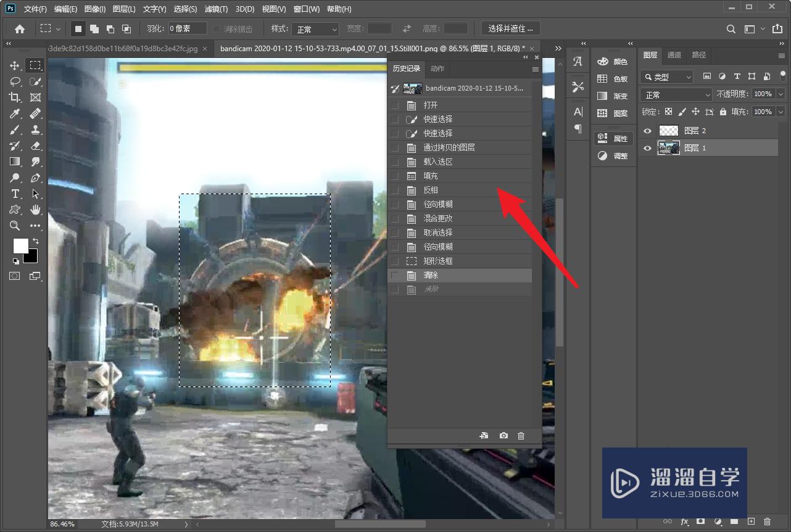
Task: Toggle visibility of 图层 2
Action: click(648, 131)
